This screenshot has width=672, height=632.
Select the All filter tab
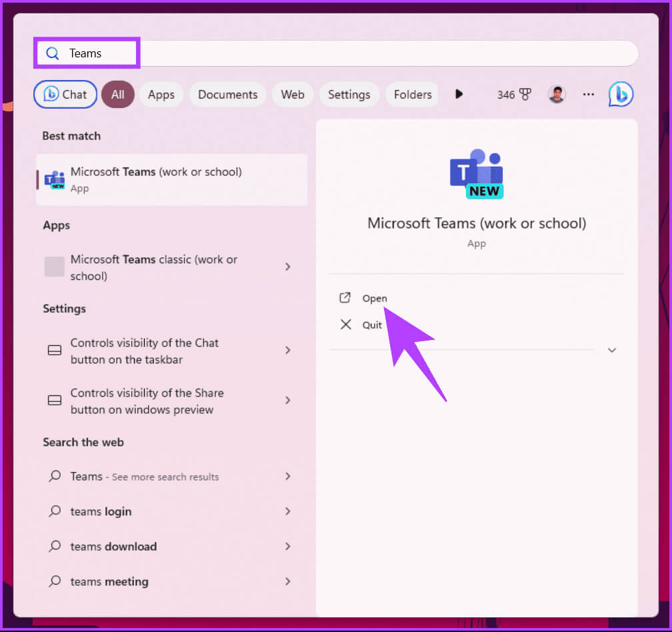coord(118,94)
